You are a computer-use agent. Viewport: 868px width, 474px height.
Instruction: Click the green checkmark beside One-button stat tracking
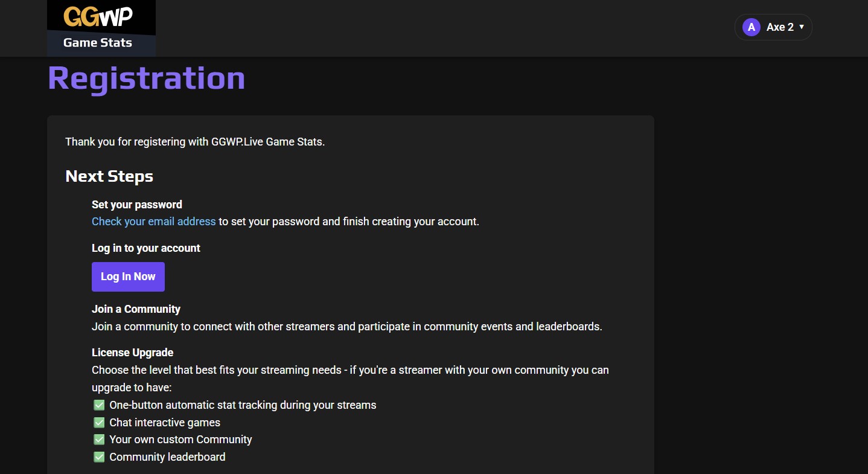pyautogui.click(x=99, y=405)
